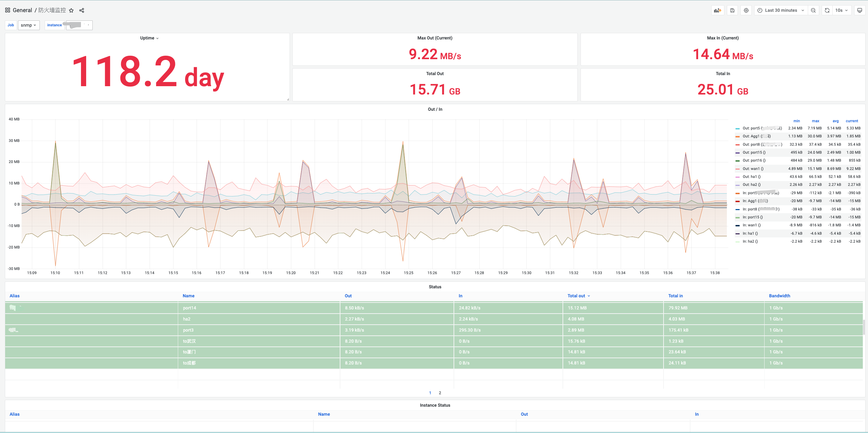This screenshot has height=433, width=868.
Task: Toggle Out: port5 series in legend
Action: pos(762,128)
